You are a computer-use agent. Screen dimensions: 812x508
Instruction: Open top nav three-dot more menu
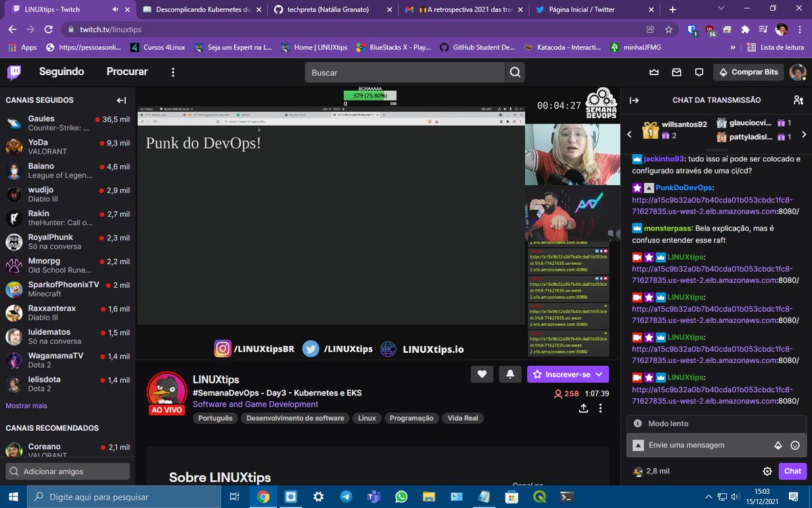pyautogui.click(x=173, y=72)
